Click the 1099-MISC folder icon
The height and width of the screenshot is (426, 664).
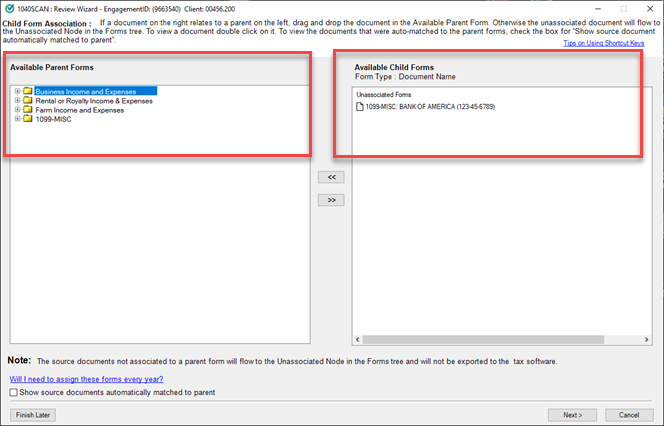[28, 119]
